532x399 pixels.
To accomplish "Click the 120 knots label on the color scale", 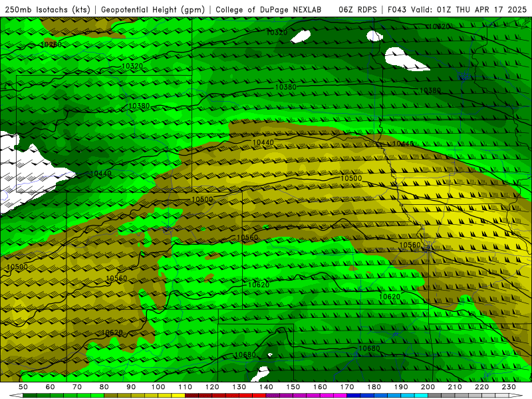I will pyautogui.click(x=212, y=387).
